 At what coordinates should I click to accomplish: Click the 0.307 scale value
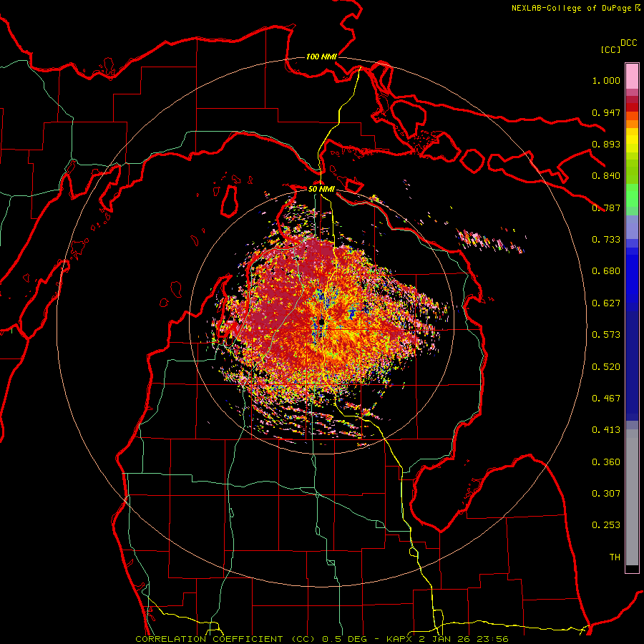(x=606, y=494)
